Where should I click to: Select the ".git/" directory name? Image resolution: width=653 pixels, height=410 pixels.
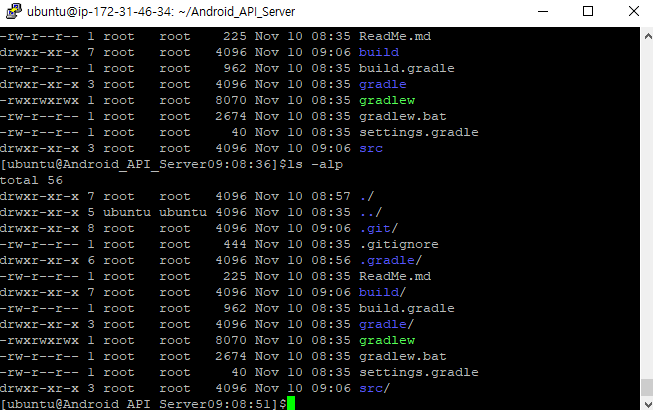379,228
